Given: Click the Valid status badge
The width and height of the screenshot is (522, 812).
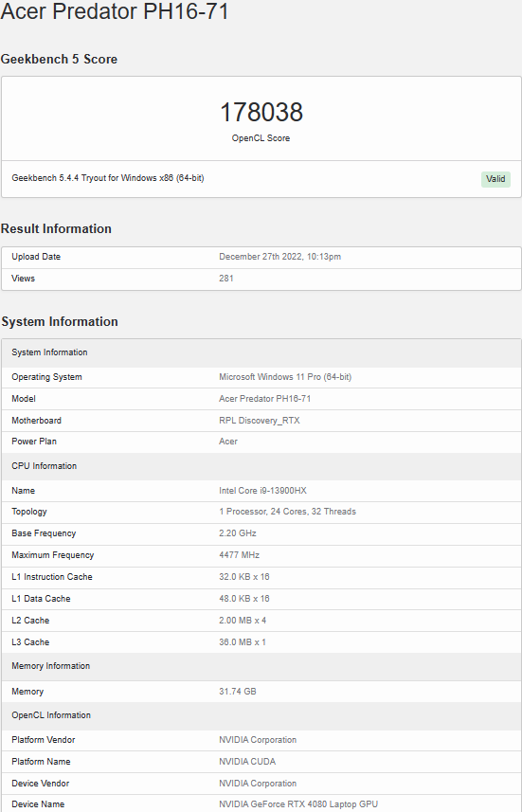Looking at the screenshot, I should [x=495, y=179].
